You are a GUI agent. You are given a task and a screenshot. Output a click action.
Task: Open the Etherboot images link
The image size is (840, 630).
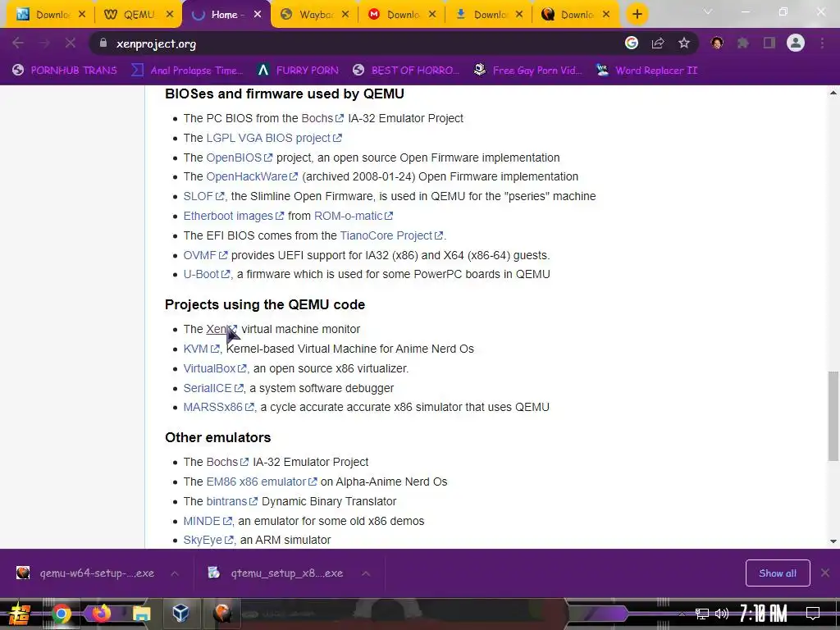point(234,216)
